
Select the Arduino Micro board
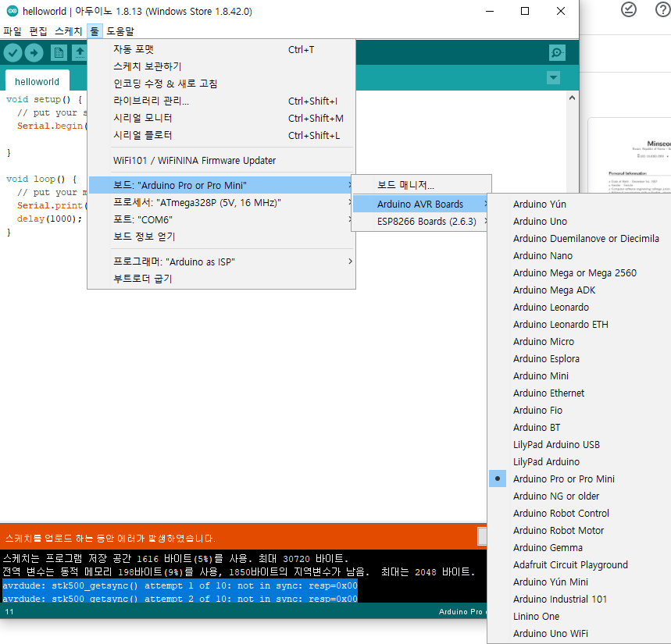click(580, 341)
